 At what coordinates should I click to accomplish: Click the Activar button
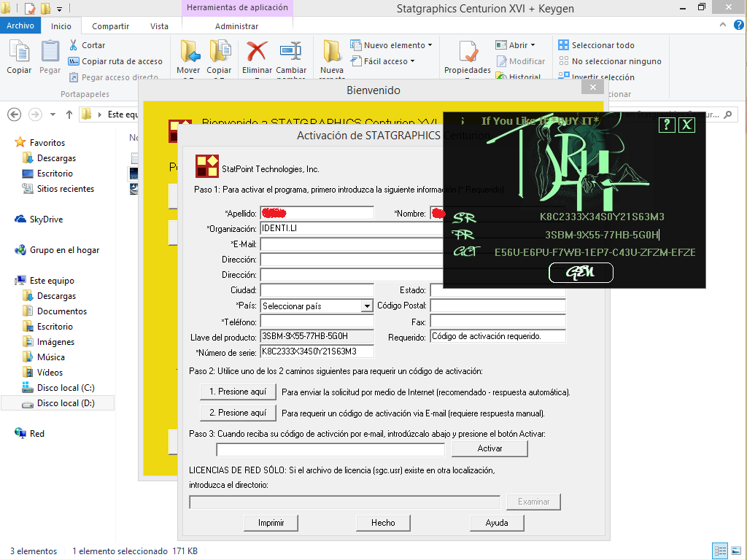pyautogui.click(x=489, y=448)
